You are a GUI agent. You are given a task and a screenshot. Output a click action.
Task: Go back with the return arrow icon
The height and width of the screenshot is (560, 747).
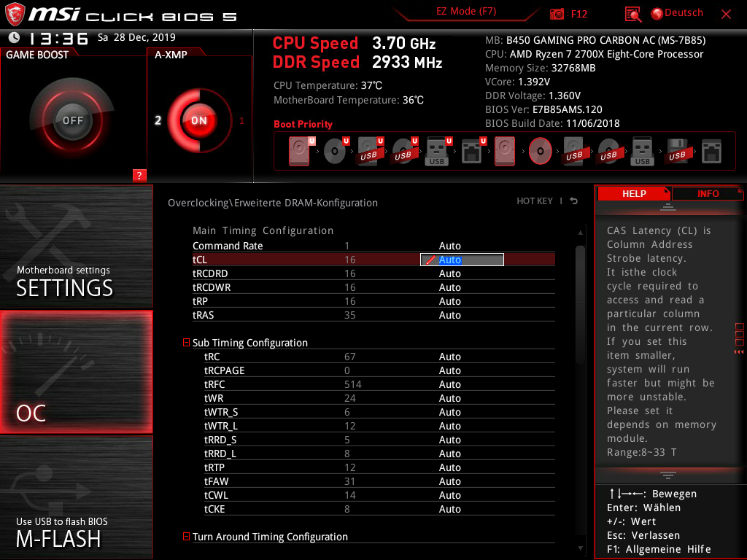tap(574, 201)
